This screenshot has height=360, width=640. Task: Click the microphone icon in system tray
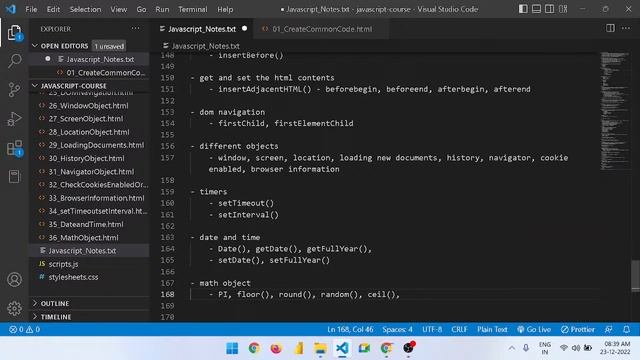pyautogui.click(x=526, y=348)
